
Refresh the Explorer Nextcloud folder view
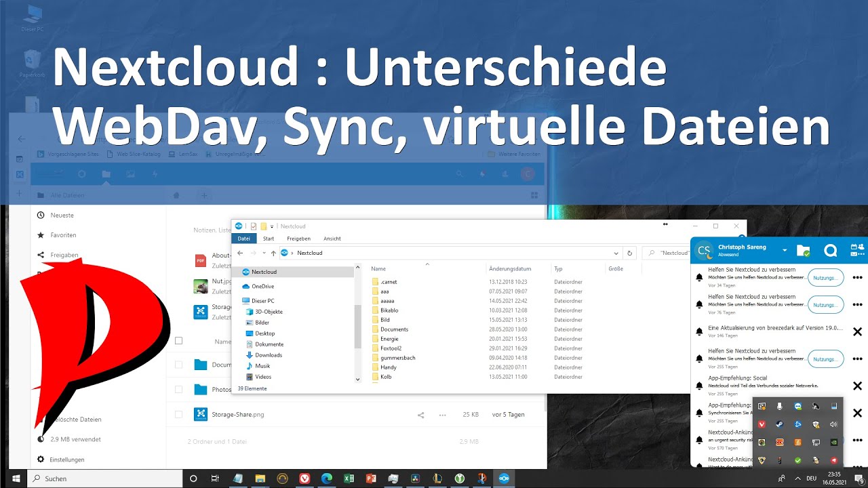click(630, 253)
